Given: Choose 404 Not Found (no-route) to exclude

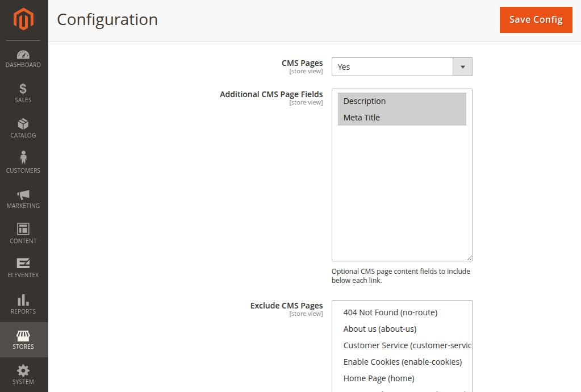Looking at the screenshot, I should (390, 312).
